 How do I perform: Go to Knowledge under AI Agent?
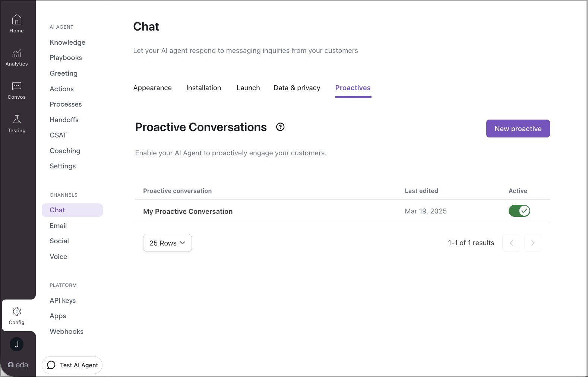click(x=67, y=42)
